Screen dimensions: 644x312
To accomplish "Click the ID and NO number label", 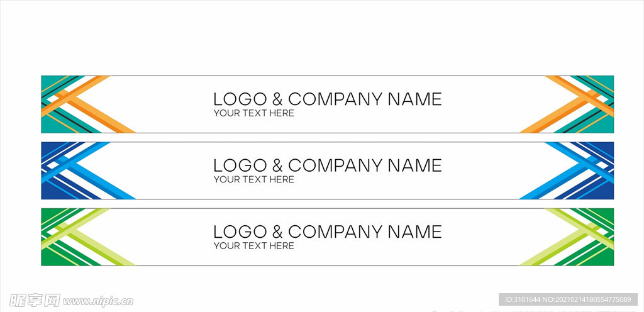I will (x=568, y=299).
